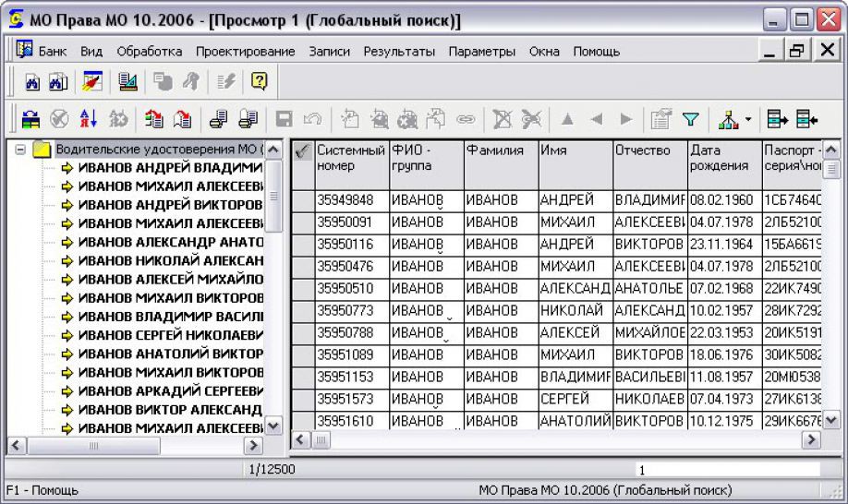Click the grayed-out lightning list icon
Viewport: 848px width, 504px height.
226,82
